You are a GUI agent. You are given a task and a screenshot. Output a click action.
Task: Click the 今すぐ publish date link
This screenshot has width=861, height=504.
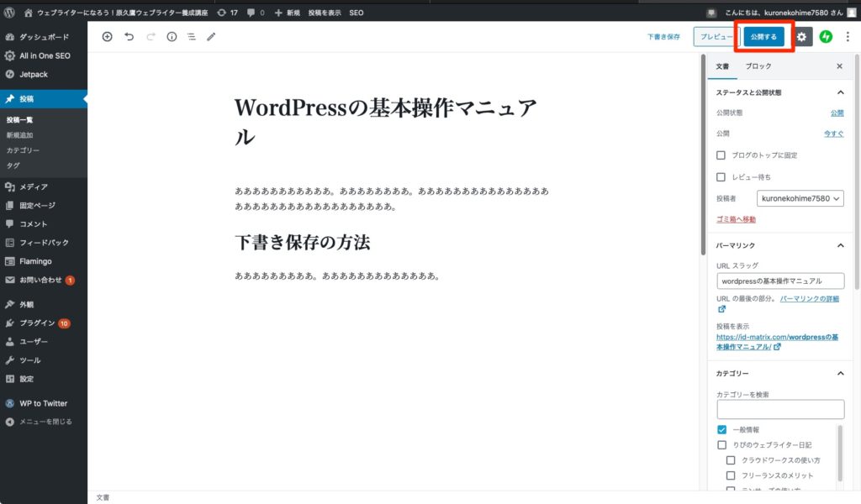click(x=833, y=134)
